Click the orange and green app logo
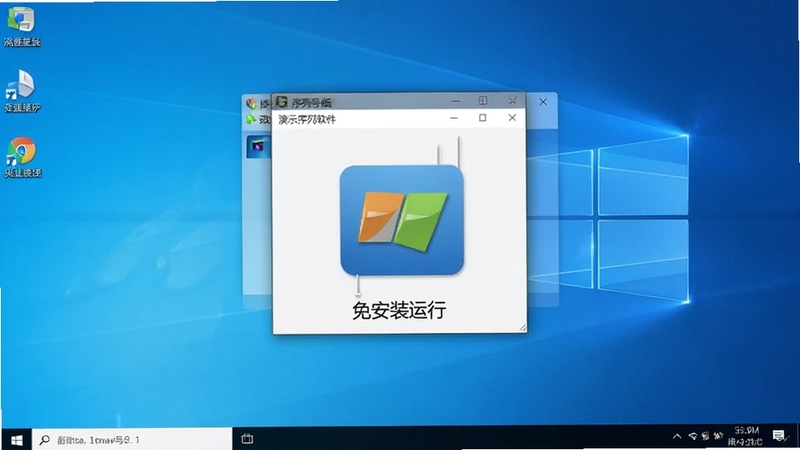This screenshot has height=450, width=800. (402, 220)
